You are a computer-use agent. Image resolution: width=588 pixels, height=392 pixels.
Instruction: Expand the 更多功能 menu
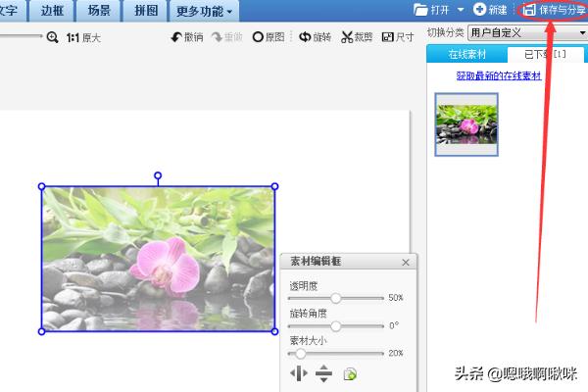pos(204,11)
